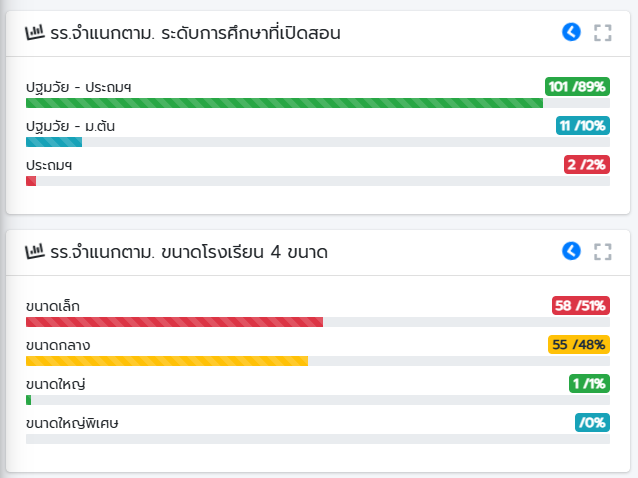Collapse the school size card with blue chevron
Screen dimensions: 638x478
(x=571, y=251)
